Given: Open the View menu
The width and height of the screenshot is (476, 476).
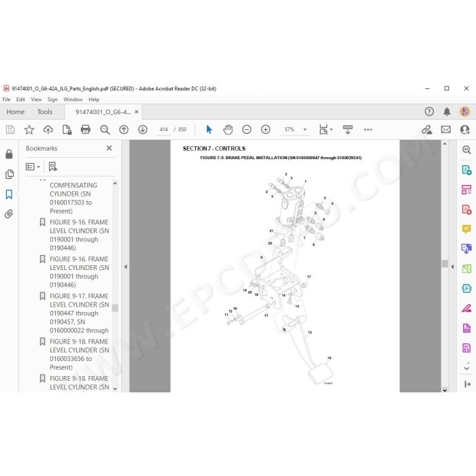Looking at the screenshot, I should pos(36,99).
